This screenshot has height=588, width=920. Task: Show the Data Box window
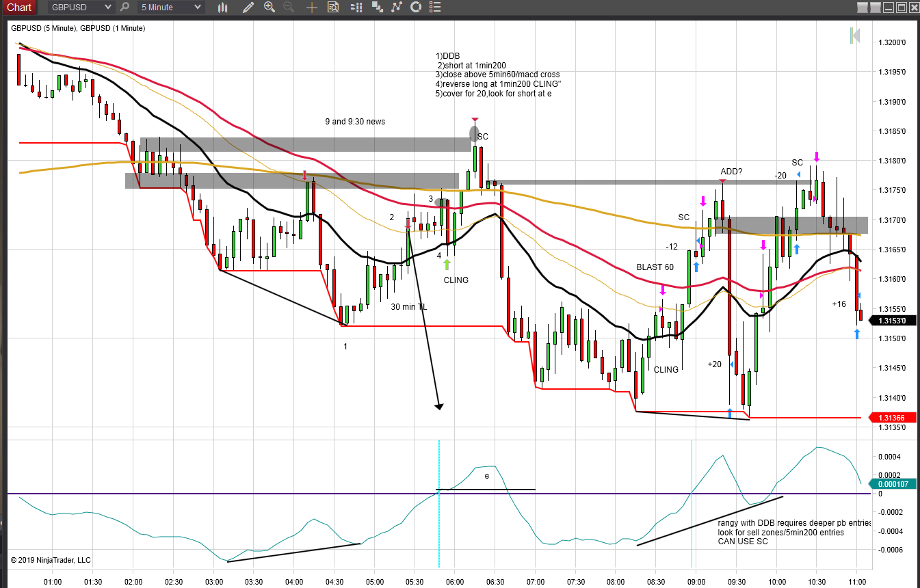[x=333, y=8]
